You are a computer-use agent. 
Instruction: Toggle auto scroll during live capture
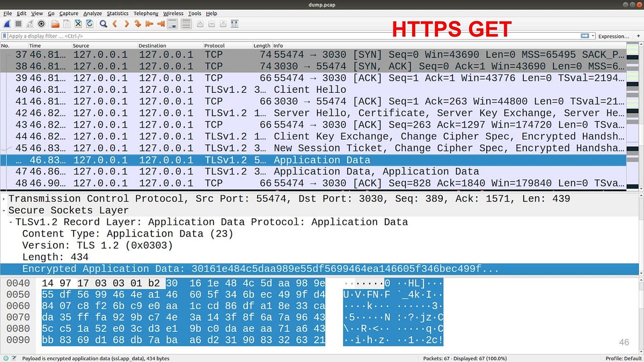click(x=172, y=24)
